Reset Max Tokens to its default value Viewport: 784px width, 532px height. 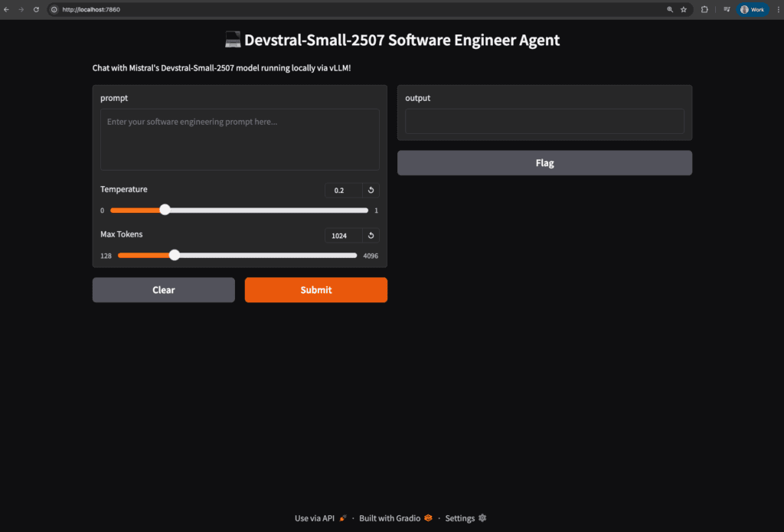(x=371, y=236)
